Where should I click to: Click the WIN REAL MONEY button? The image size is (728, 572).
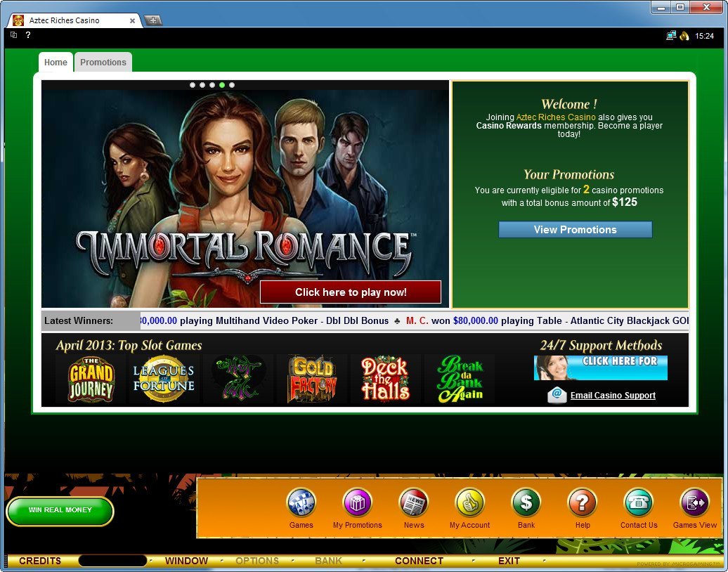(60, 512)
